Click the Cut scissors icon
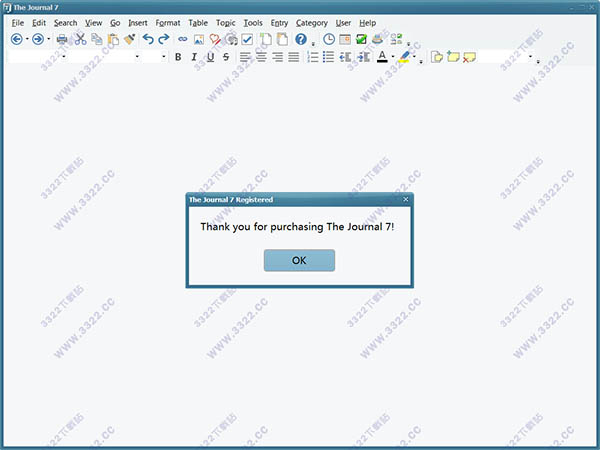The height and width of the screenshot is (450, 600). (80, 39)
